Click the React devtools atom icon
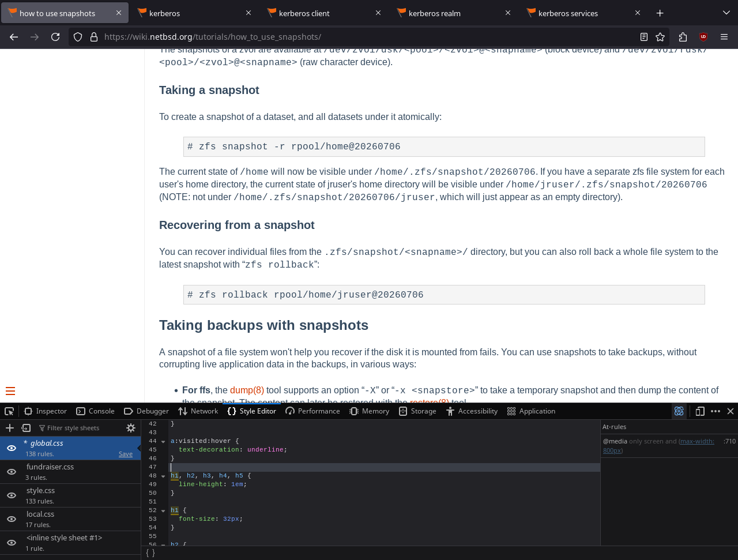This screenshot has width=738, height=560. point(679,411)
